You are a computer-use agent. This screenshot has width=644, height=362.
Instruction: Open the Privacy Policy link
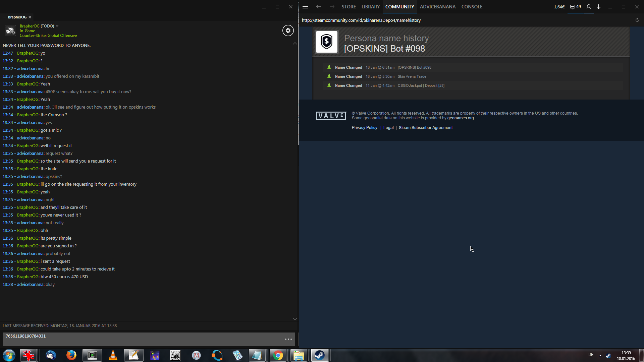coord(364,128)
